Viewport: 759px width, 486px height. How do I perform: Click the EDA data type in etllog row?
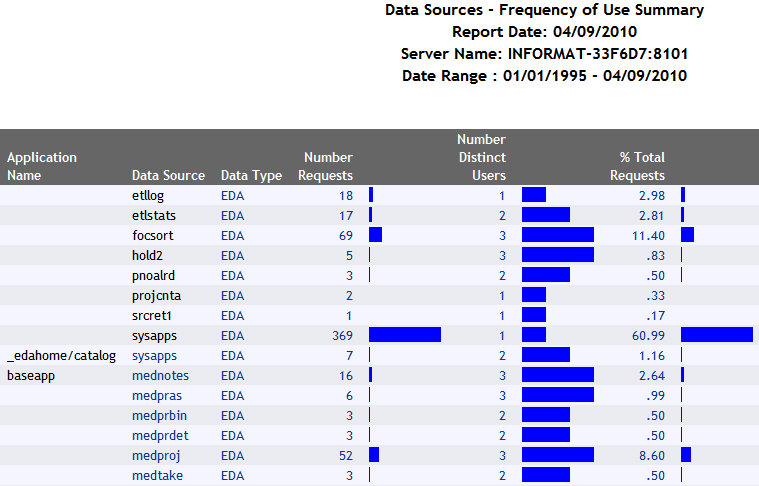point(232,196)
